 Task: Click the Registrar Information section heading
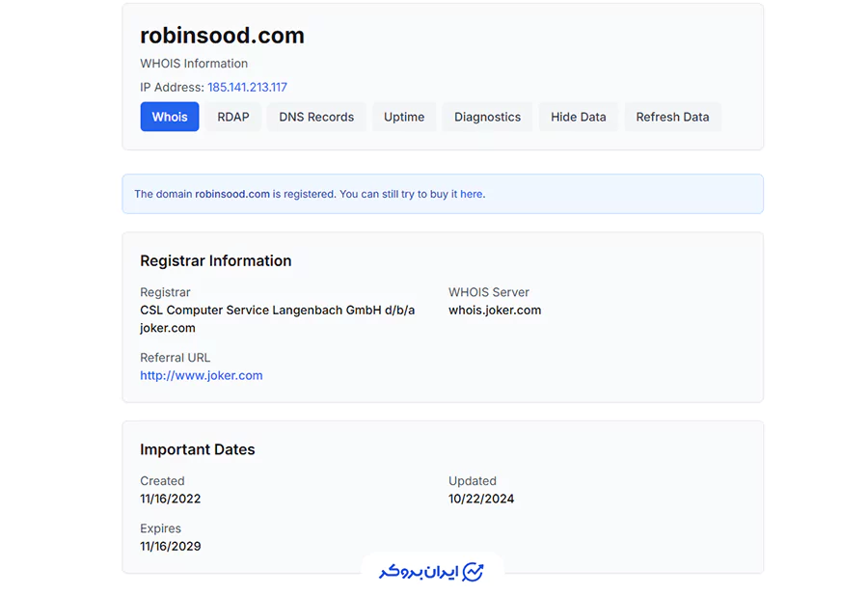tap(215, 260)
